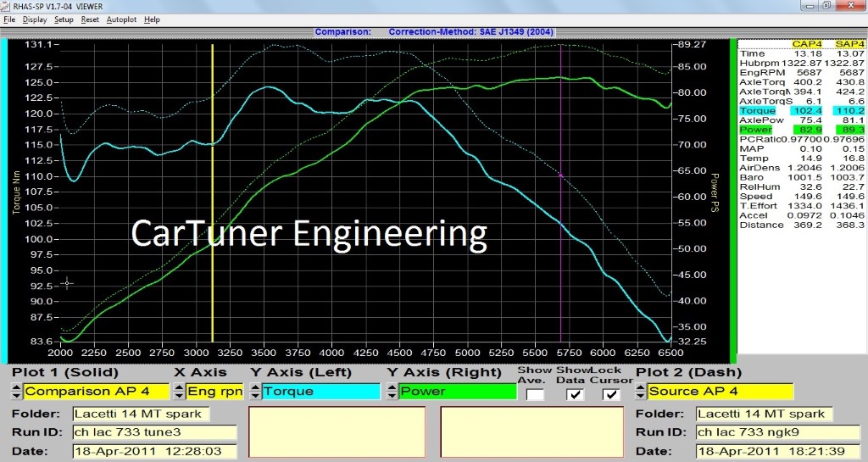The width and height of the screenshot is (868, 462).
Task: Step Plot 1 source with spinner arrows
Action: coord(16,392)
